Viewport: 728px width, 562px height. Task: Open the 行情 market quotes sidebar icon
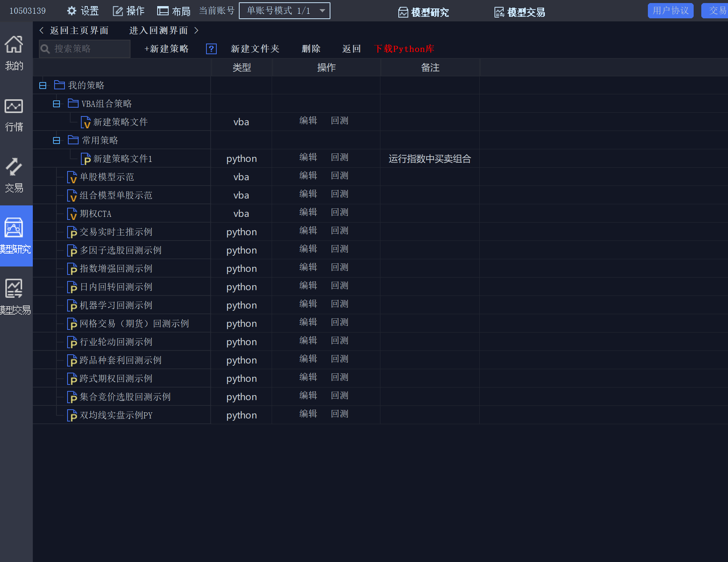point(14,107)
